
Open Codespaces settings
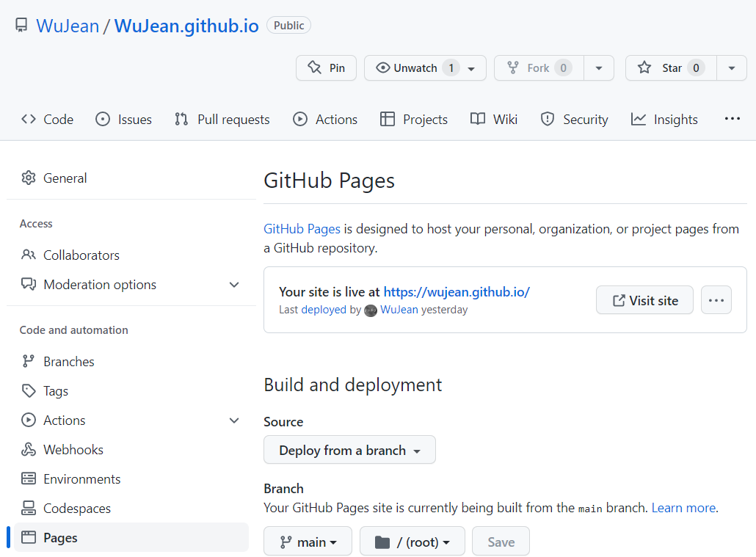pyautogui.click(x=131, y=509)
